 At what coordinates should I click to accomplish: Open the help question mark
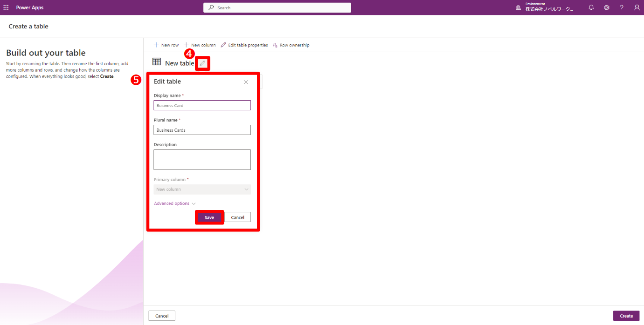(x=622, y=7)
